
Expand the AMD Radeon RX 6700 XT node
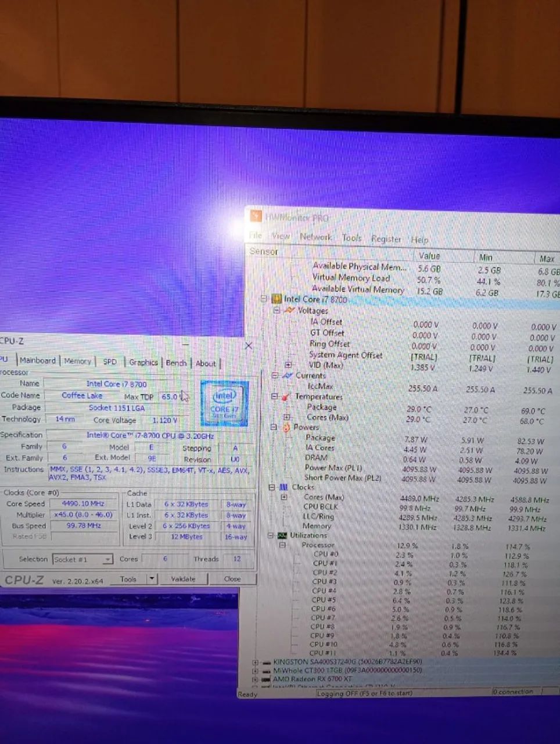coord(255,678)
